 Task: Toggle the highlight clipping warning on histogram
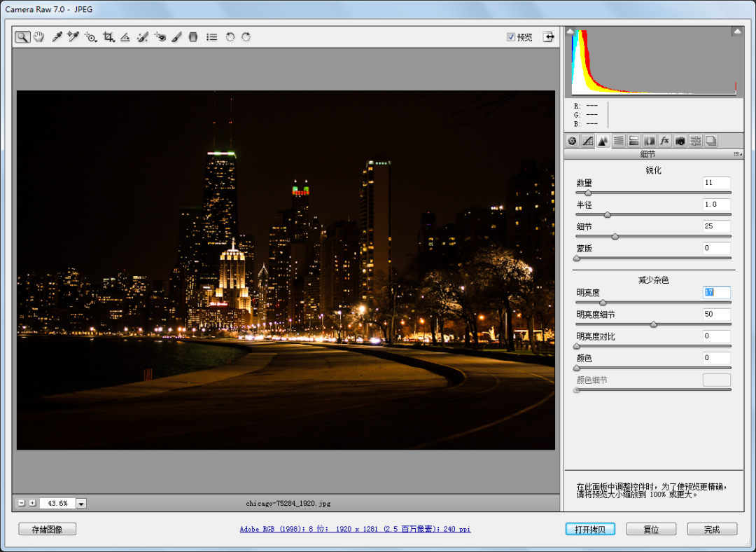[737, 32]
